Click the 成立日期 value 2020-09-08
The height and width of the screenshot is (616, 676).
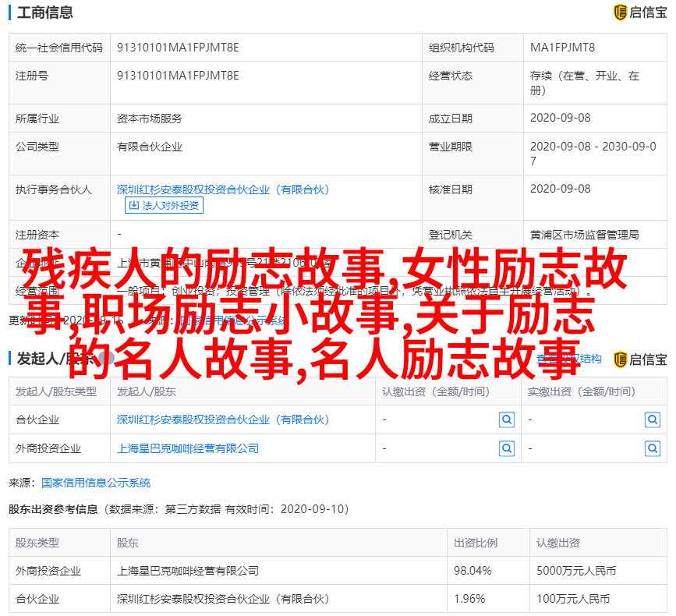click(561, 118)
